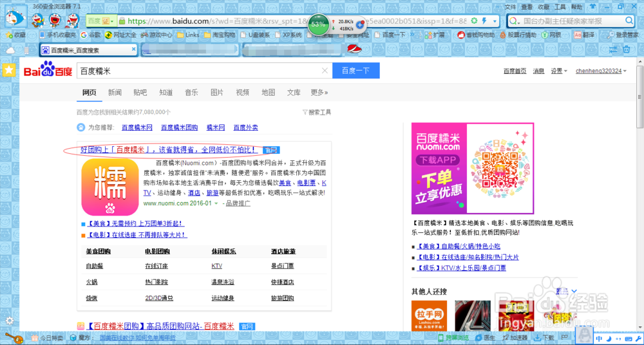This screenshot has height=345, width=644.
Task: Open the 收藏 star bookmark button
Action: click(16, 35)
